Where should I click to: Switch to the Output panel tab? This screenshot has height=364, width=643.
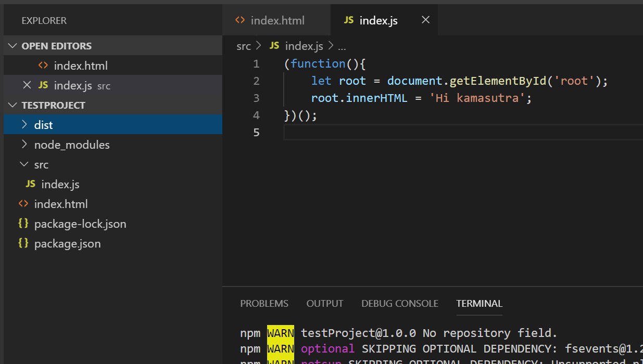[x=325, y=304]
